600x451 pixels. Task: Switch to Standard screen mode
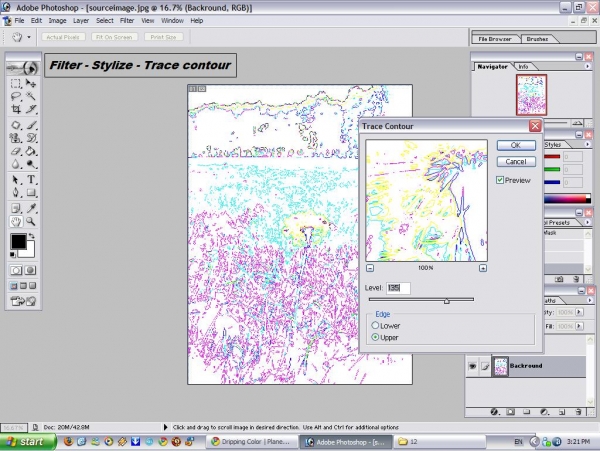[14, 286]
